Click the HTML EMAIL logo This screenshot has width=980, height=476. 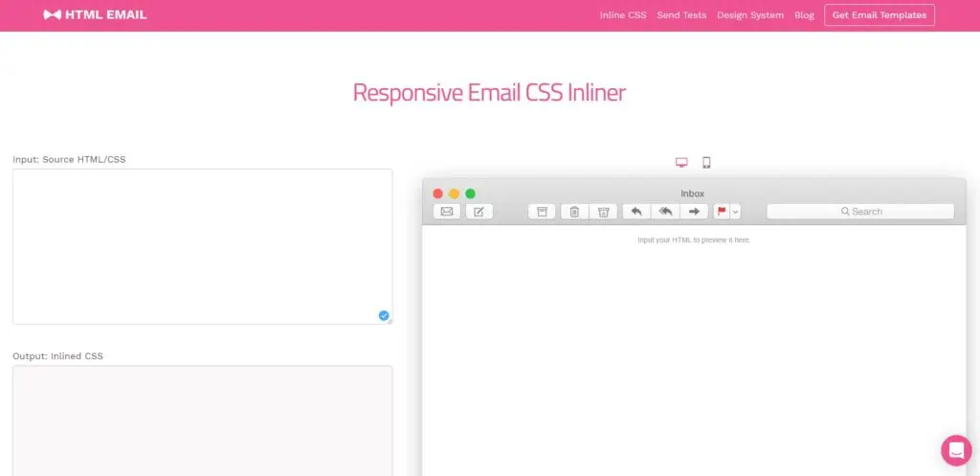click(x=96, y=15)
